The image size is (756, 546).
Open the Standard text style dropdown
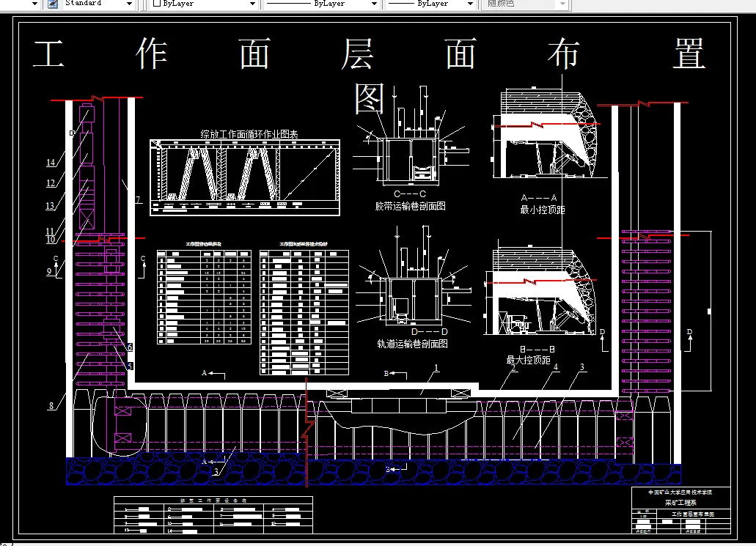tap(131, 4)
